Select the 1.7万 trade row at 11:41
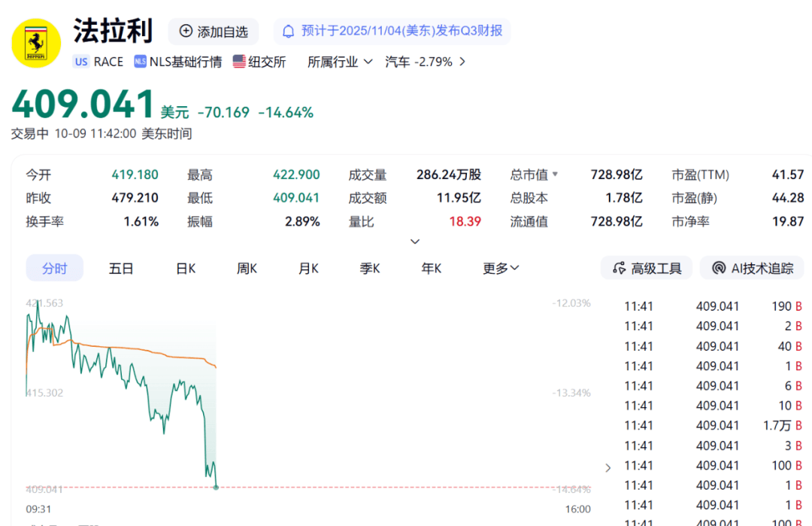The width and height of the screenshot is (812, 526). click(x=713, y=426)
